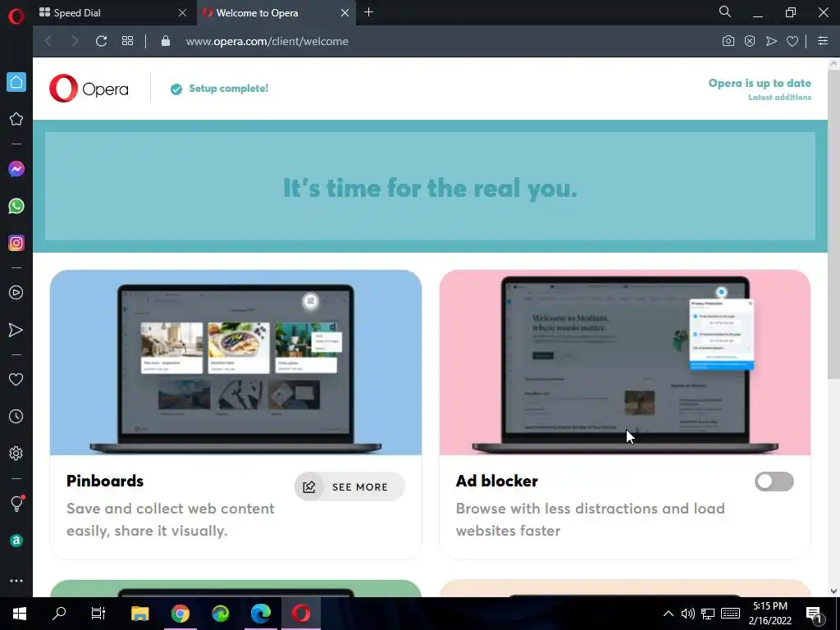Open sidebar setup three-dots menu
Image resolution: width=840 pixels, height=630 pixels.
click(16, 581)
